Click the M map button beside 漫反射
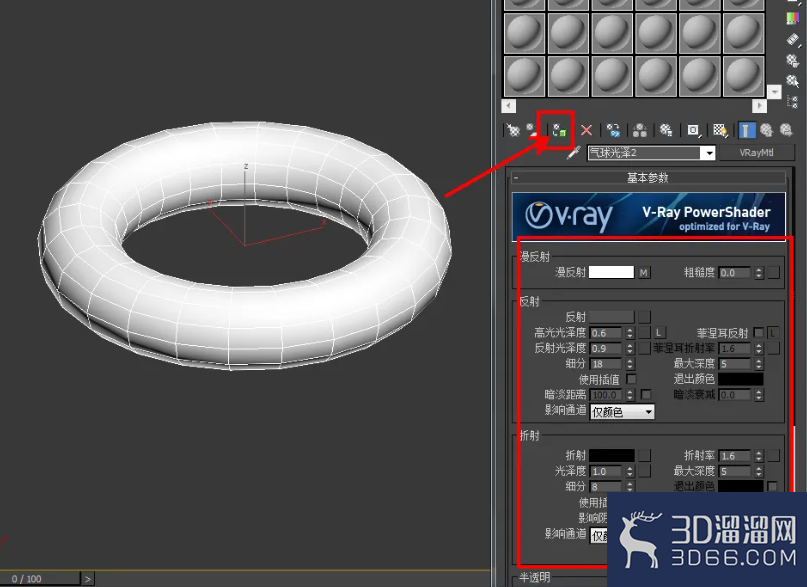The image size is (807, 587). 644,273
